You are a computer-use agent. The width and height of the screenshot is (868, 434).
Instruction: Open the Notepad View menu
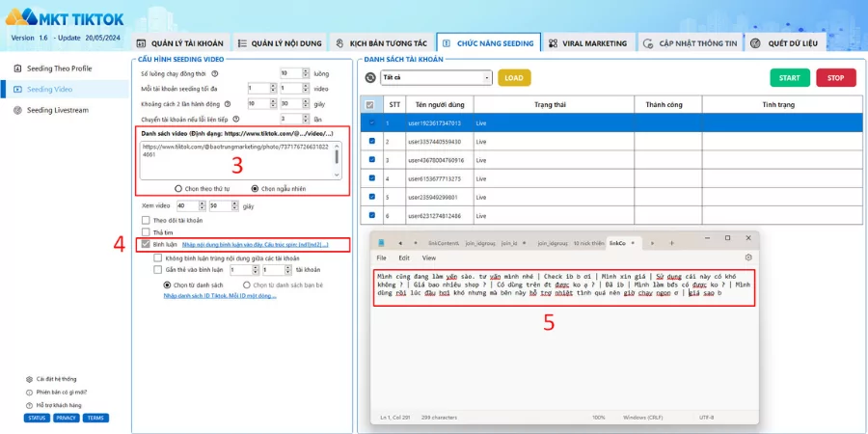tap(428, 258)
